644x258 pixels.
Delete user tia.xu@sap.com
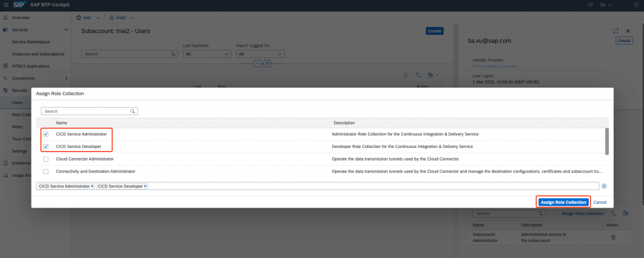point(624,41)
